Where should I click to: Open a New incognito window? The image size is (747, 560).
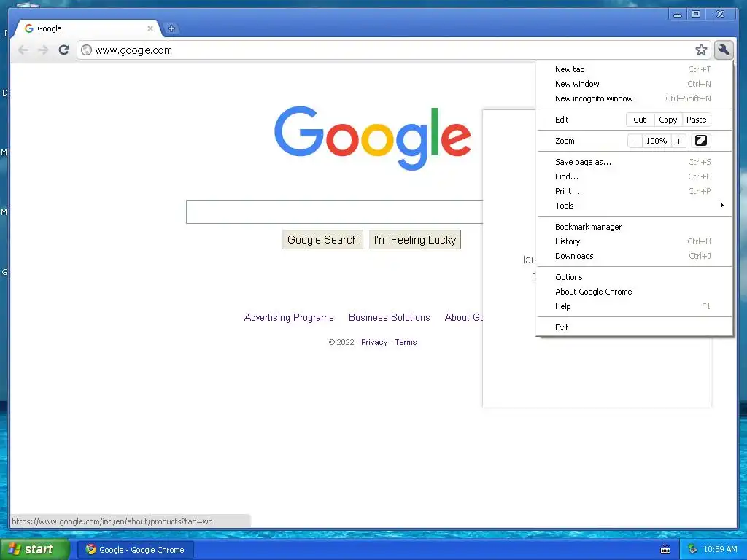pyautogui.click(x=634, y=98)
